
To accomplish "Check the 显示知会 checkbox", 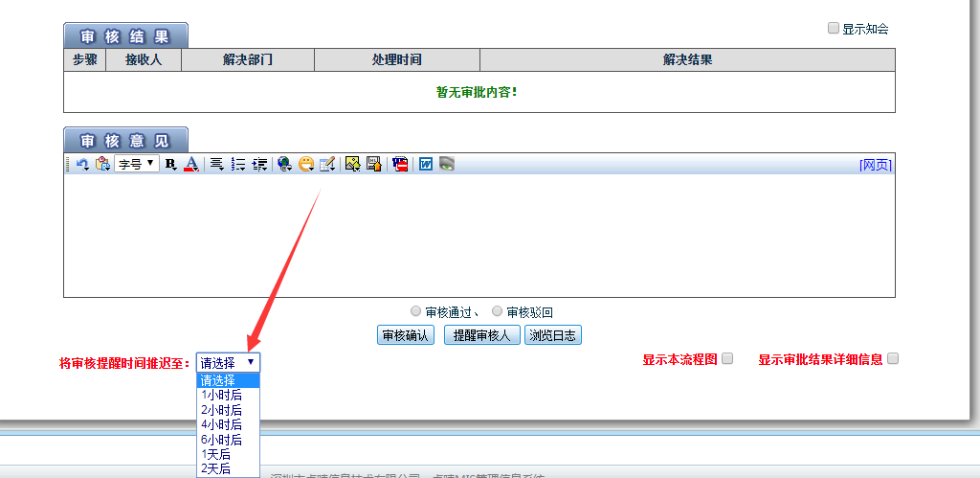I will pos(834,28).
